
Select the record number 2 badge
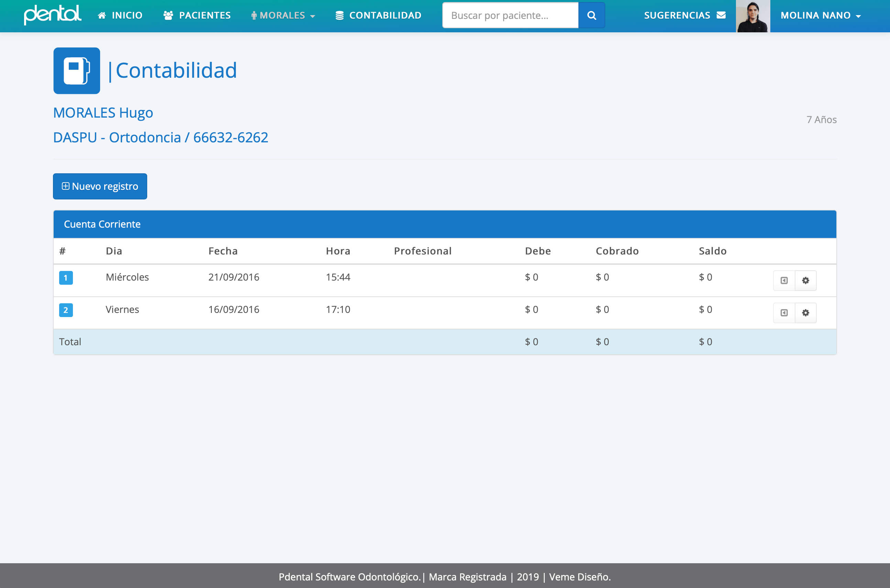(66, 310)
